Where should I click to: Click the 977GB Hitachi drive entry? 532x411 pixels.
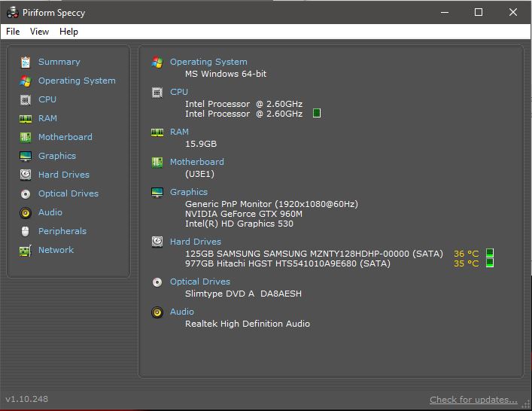pos(287,263)
